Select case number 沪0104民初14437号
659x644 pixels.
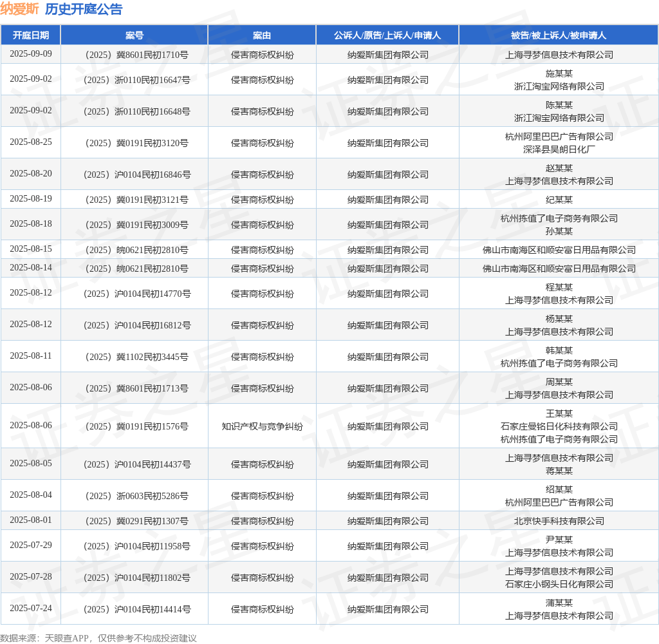click(137, 464)
